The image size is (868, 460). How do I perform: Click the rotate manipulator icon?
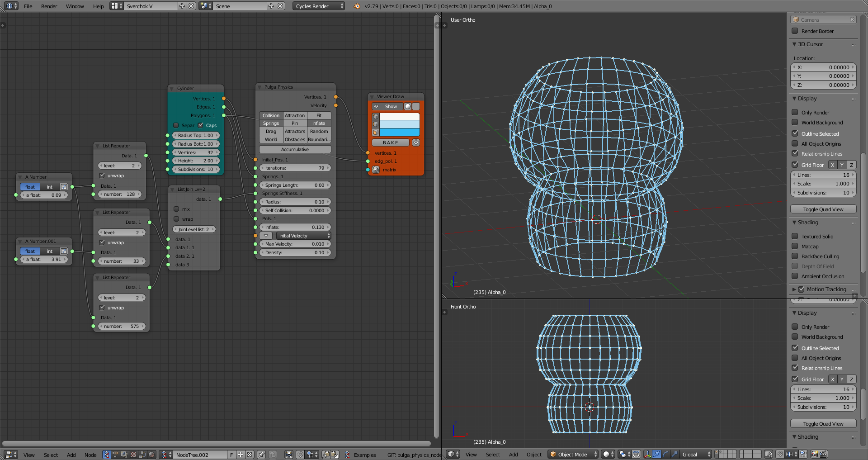pyautogui.click(x=665, y=454)
